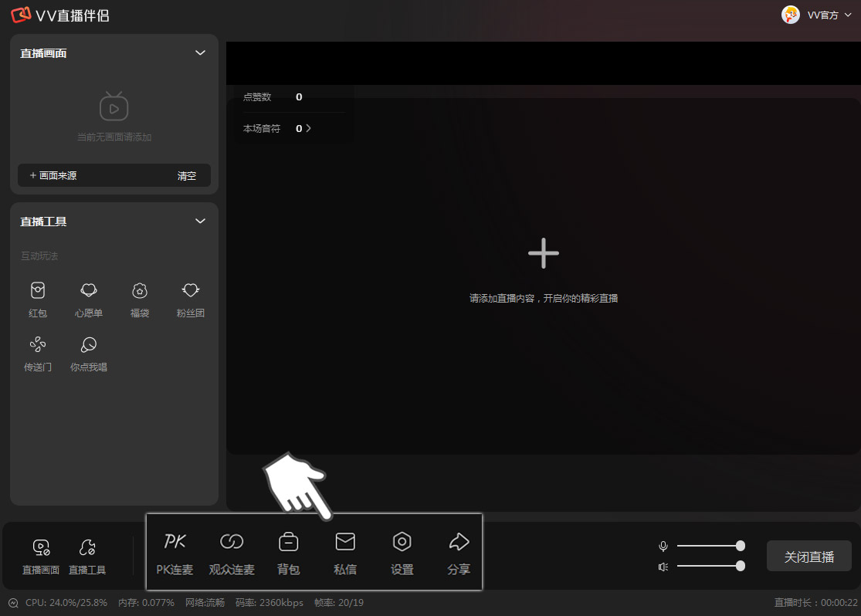Open the 红包 red packet tool
Image resolution: width=861 pixels, height=616 pixels.
[x=38, y=298]
